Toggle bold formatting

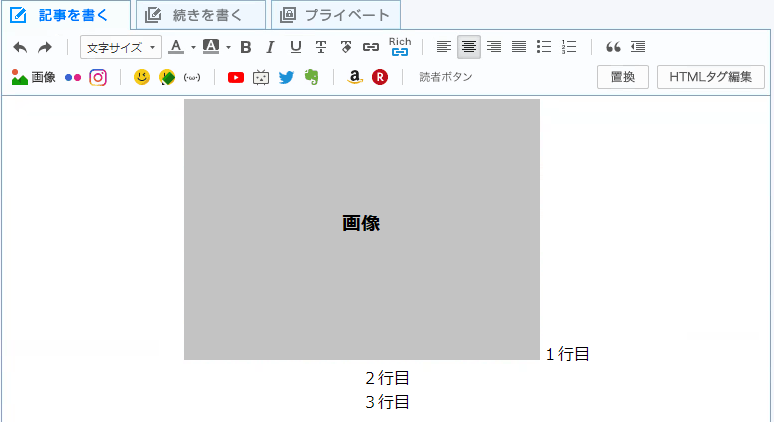(246, 47)
